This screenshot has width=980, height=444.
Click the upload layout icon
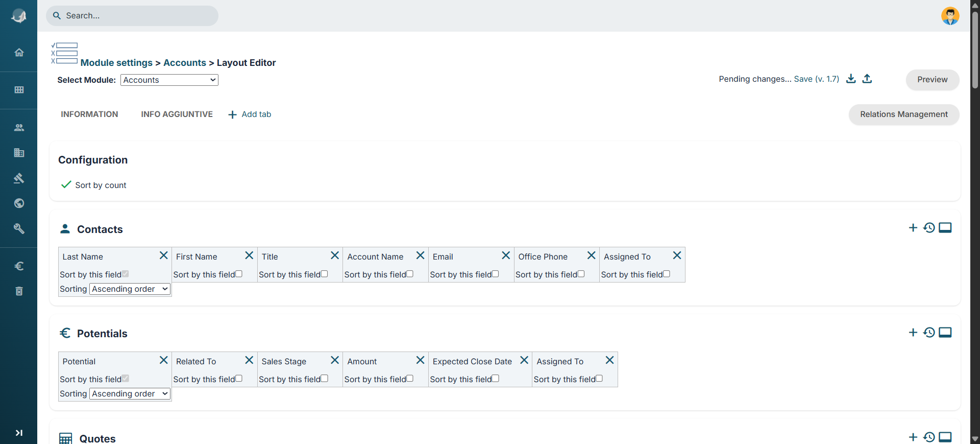[867, 79]
